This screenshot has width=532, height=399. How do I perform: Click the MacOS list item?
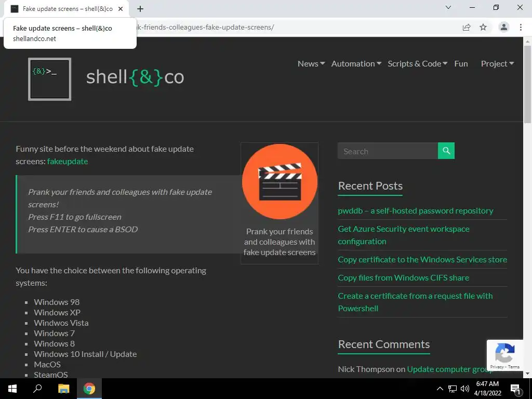pos(47,364)
